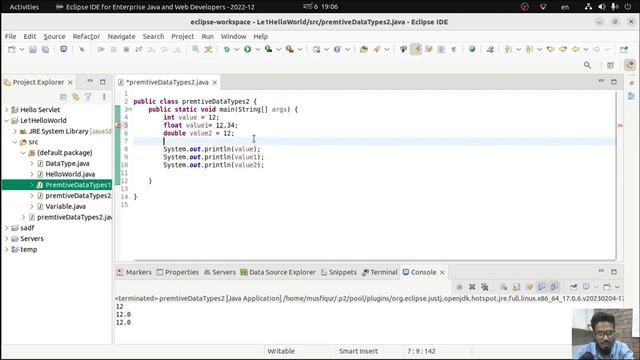The height and width of the screenshot is (360, 640).
Task: Select DataType.java in Project Explorer
Action: (67, 163)
